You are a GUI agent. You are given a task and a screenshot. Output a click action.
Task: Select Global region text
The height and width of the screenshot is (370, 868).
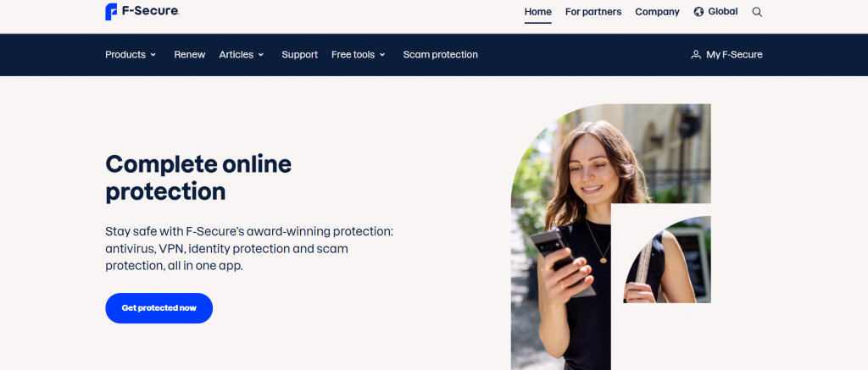click(723, 12)
